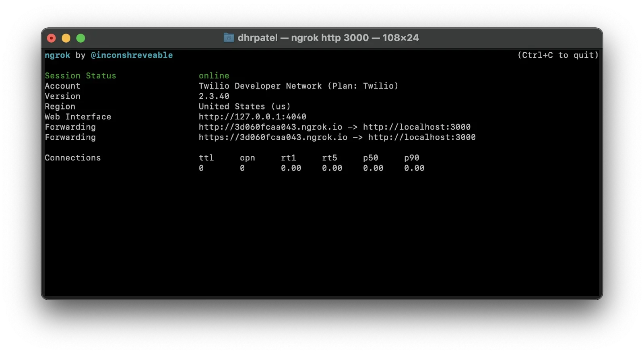Click the https://3d060fcaa043.ngrok.io forwarding URL

click(x=273, y=137)
